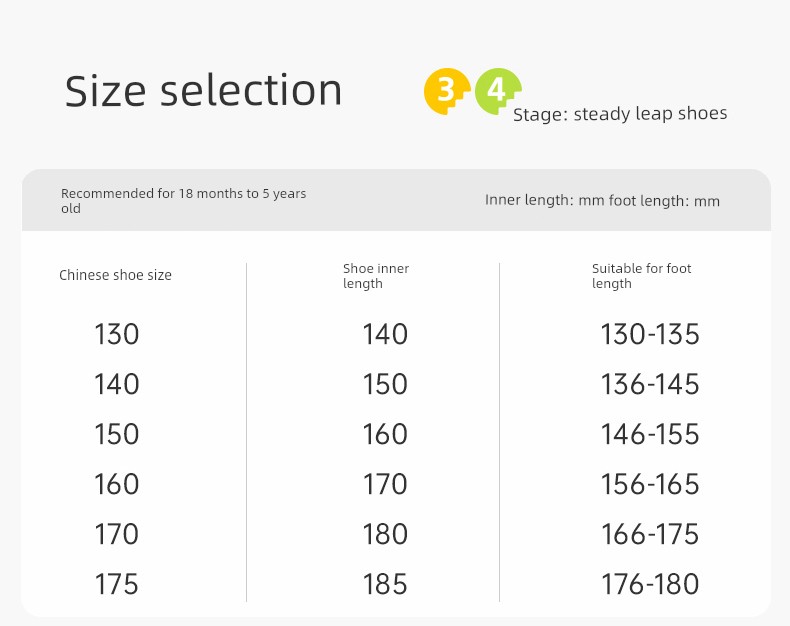Select foot length range 146-155
Viewport: 790px width, 626px height.
650,434
